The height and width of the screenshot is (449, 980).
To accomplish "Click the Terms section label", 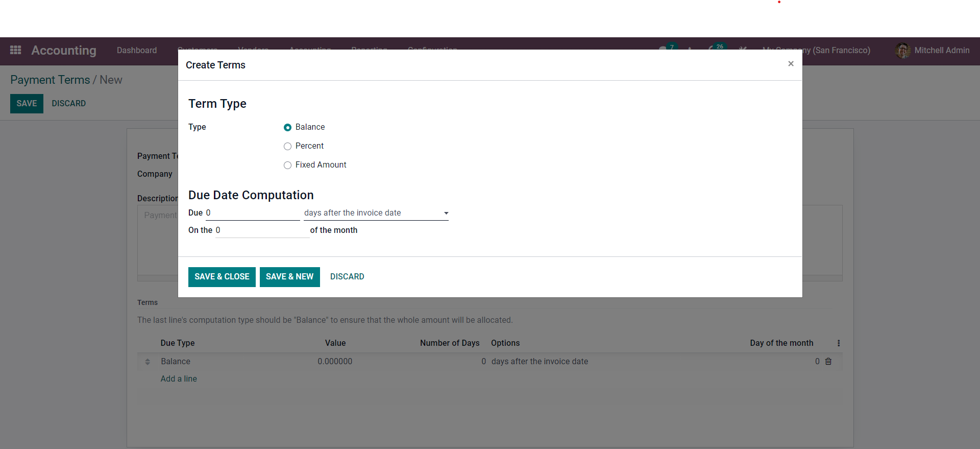I will (x=148, y=302).
